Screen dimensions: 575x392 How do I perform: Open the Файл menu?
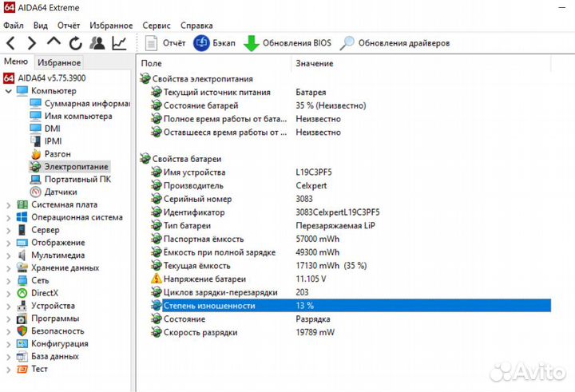pos(14,26)
